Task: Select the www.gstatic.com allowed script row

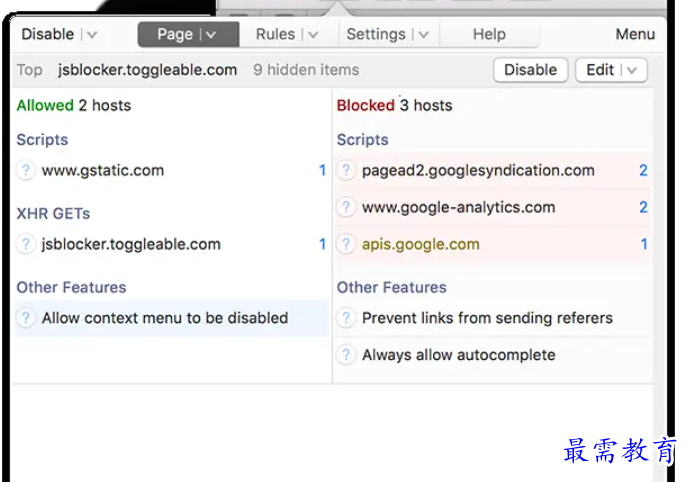Action: click(x=172, y=170)
